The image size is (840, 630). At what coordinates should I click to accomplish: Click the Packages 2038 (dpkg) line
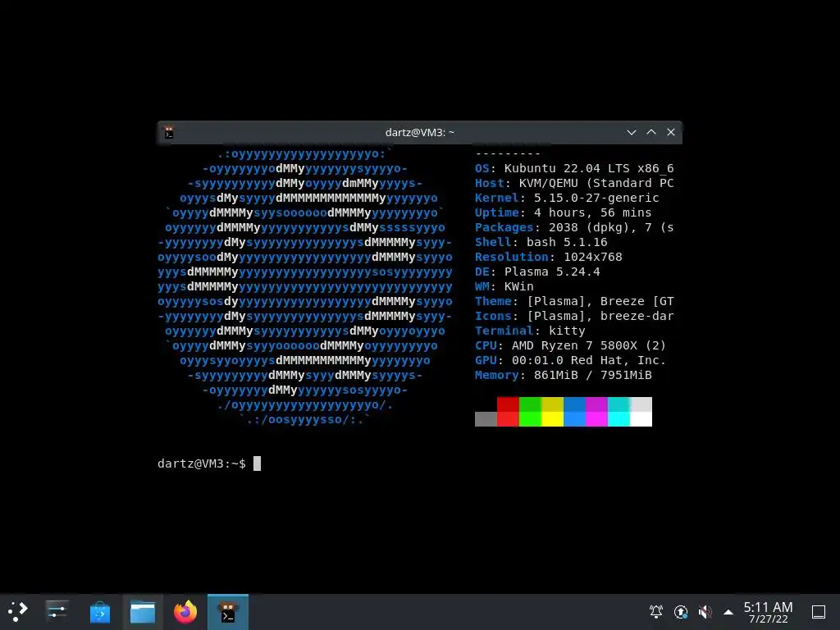pyautogui.click(x=574, y=227)
